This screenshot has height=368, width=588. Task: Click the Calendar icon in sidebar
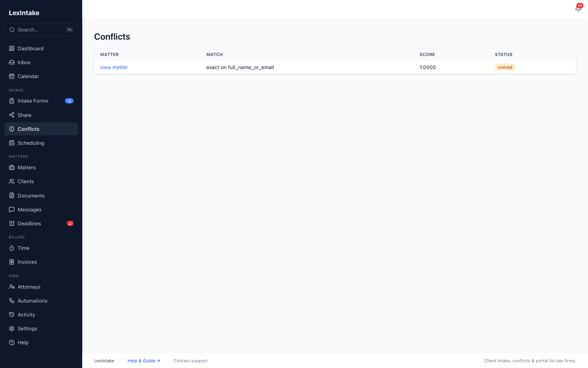tap(12, 76)
